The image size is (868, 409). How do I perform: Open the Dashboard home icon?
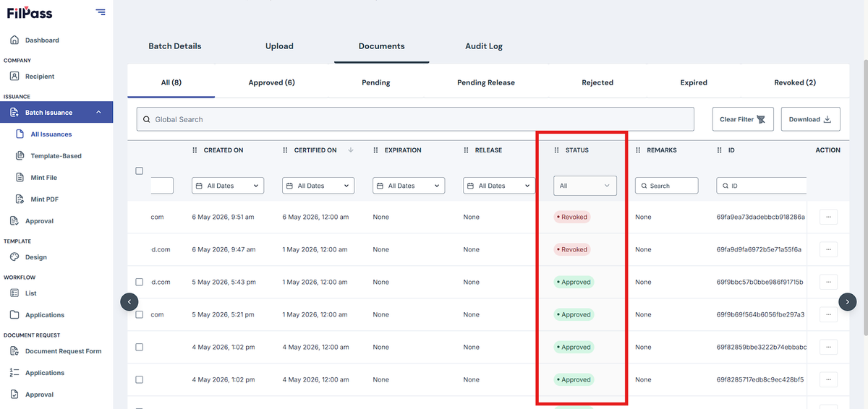(14, 40)
